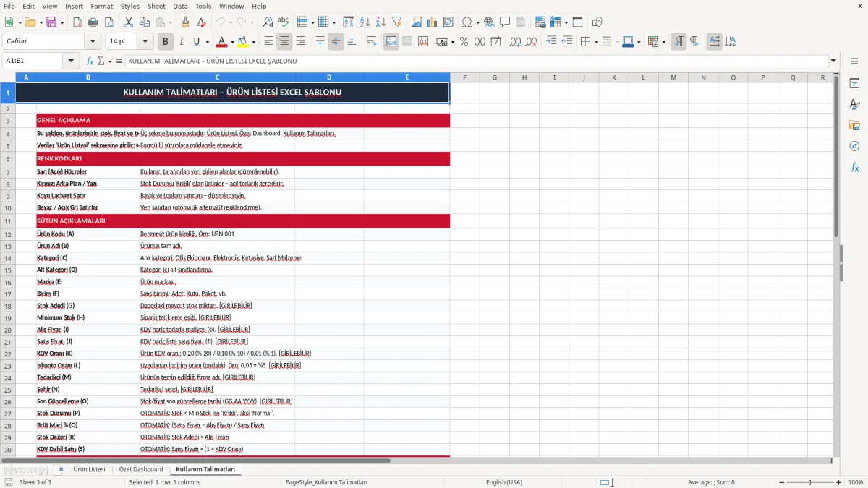Viewport: 868px width, 488px height.
Task: Open Print Preview
Action: pos(109,22)
